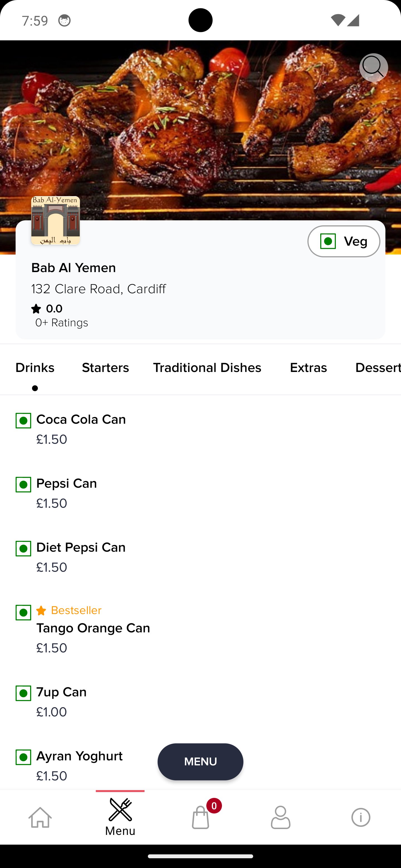Tap the rating star icon
The width and height of the screenshot is (401, 868).
(x=36, y=309)
